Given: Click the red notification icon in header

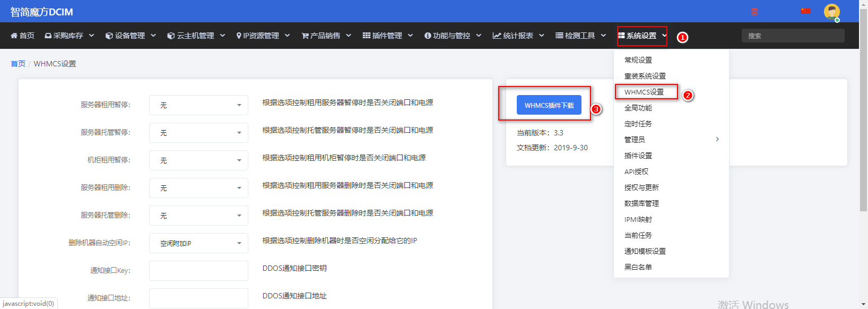Looking at the screenshot, I should click(754, 12).
